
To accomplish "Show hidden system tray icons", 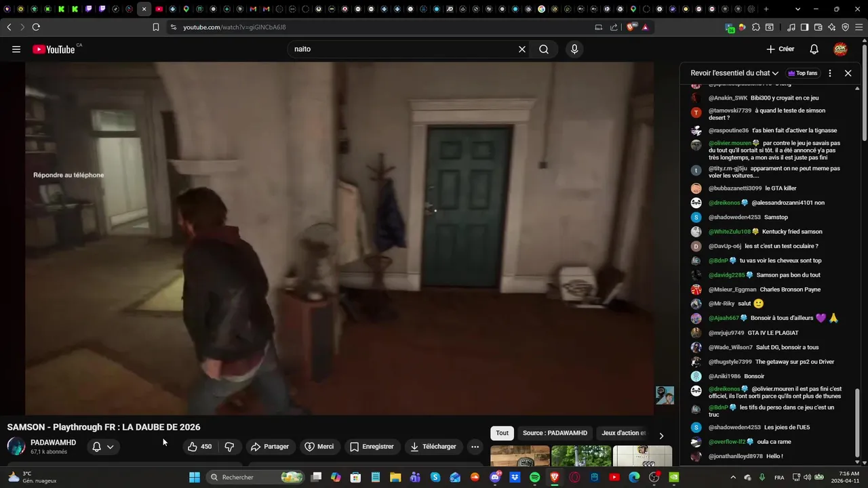I will 732,477.
